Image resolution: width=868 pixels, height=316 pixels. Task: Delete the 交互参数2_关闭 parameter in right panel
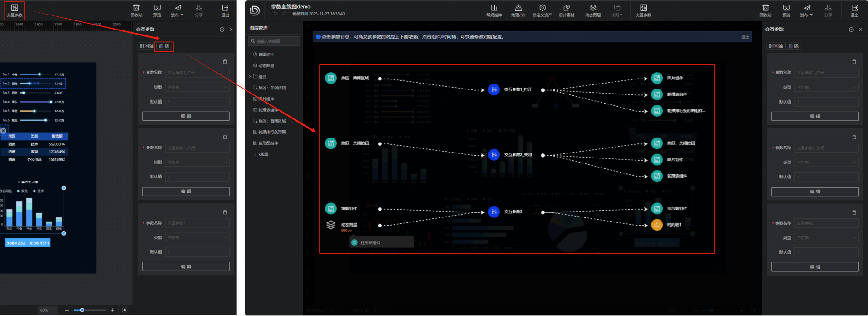[x=854, y=137]
